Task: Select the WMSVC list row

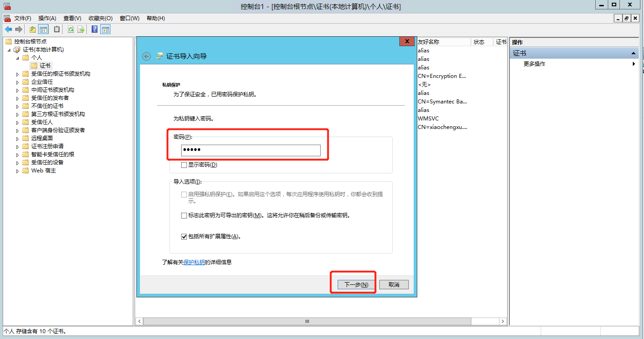Action: (428, 119)
